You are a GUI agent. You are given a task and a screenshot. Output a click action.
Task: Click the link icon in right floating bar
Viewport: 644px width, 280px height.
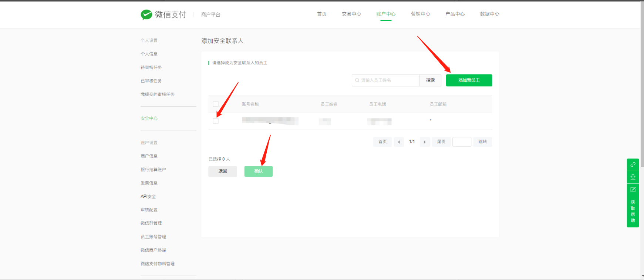point(633,164)
